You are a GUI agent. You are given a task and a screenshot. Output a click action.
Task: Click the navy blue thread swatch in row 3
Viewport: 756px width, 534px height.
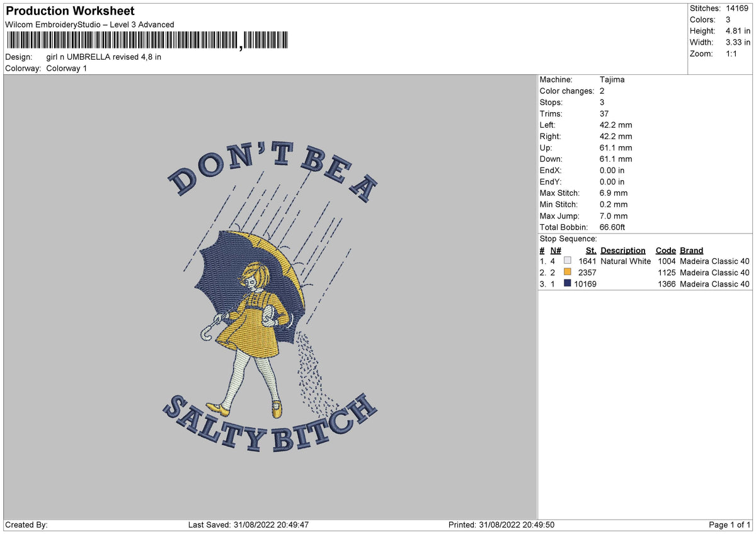(568, 283)
